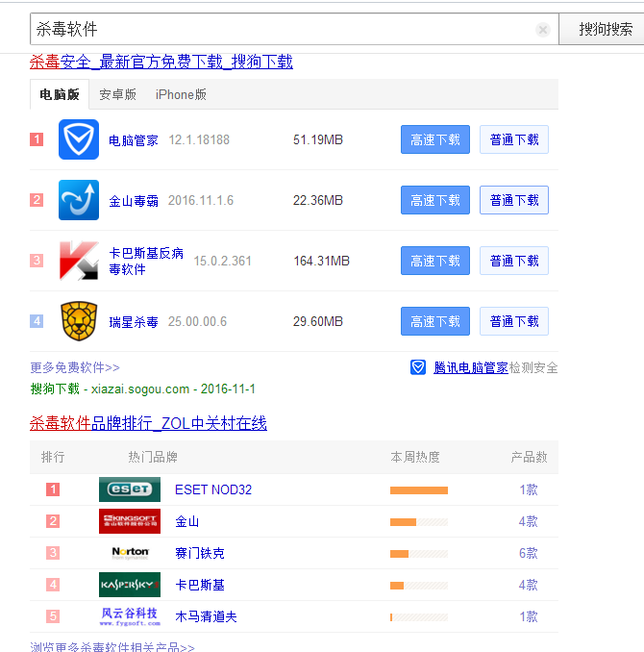The height and width of the screenshot is (652, 644).
Task: Open the 卡巴斯基反病毒软件 name link
Action: pos(146,262)
